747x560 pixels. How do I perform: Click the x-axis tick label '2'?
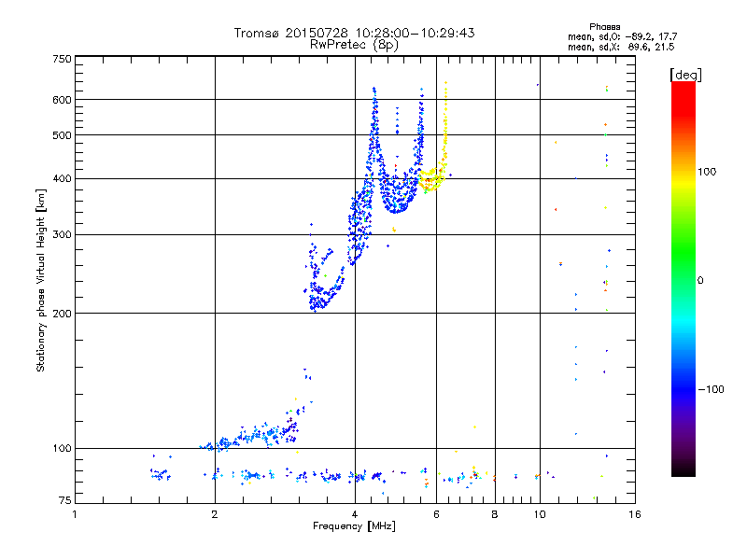[x=215, y=514]
